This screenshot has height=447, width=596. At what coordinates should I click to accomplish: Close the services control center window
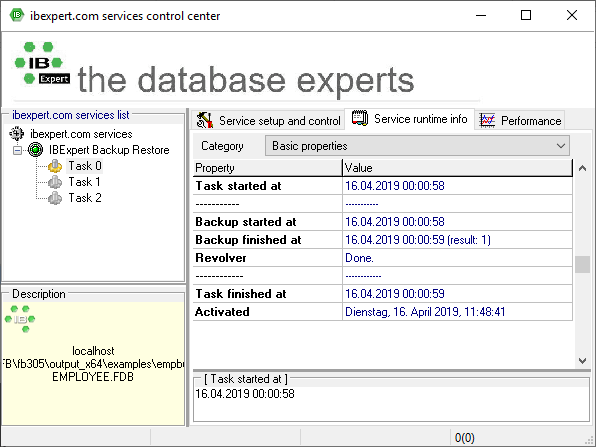pyautogui.click(x=572, y=16)
